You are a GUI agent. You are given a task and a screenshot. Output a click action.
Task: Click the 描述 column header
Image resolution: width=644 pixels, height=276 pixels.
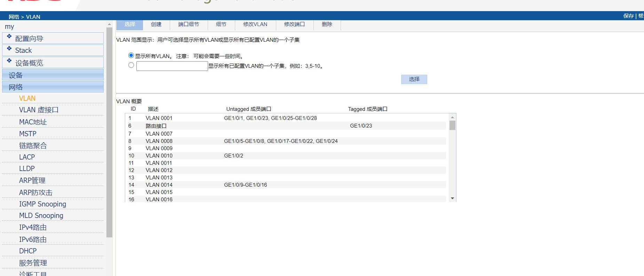pyautogui.click(x=153, y=109)
